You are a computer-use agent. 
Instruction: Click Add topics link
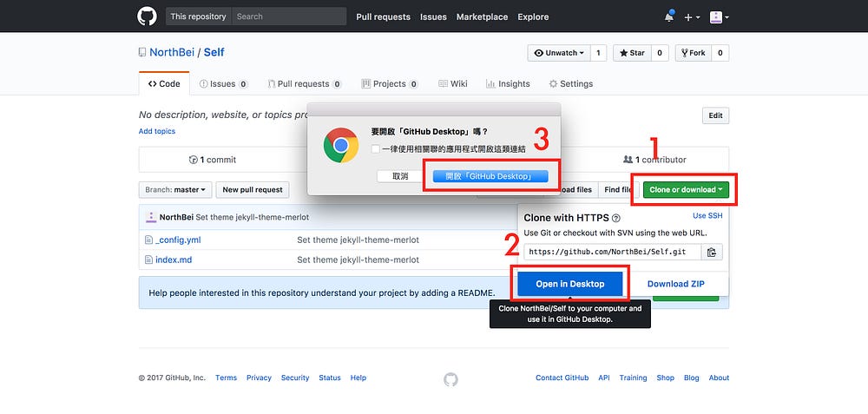coord(156,131)
